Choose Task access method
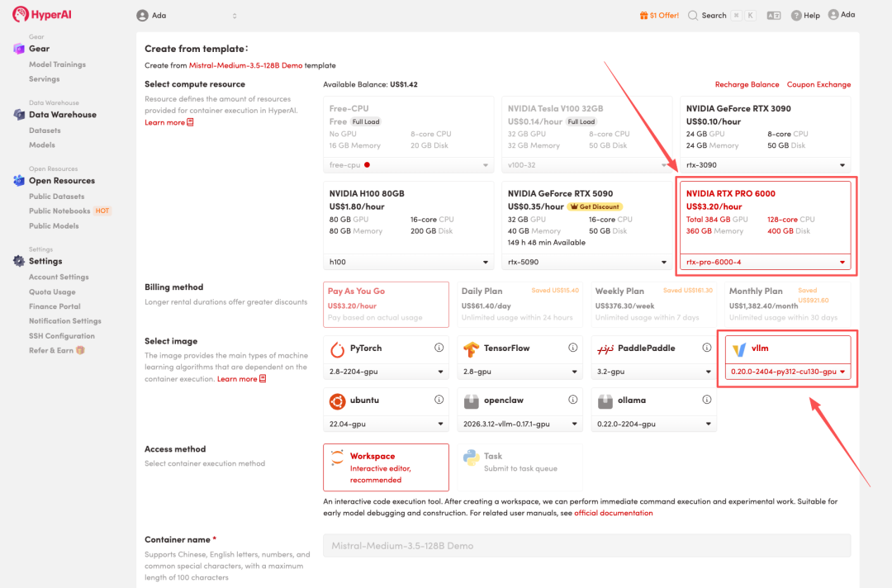Image resolution: width=892 pixels, height=588 pixels. tap(520, 467)
